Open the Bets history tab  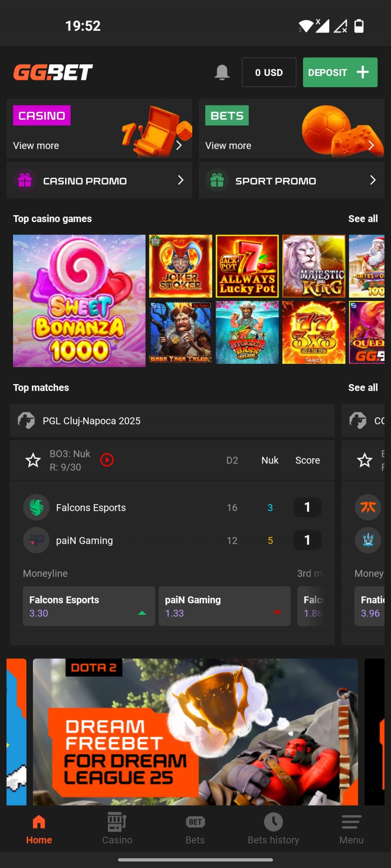(273, 829)
